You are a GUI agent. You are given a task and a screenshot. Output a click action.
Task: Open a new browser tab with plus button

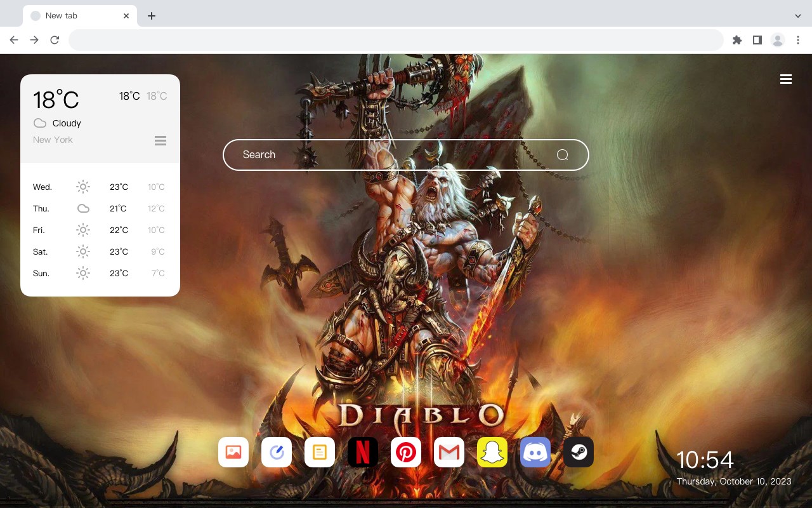coord(151,16)
